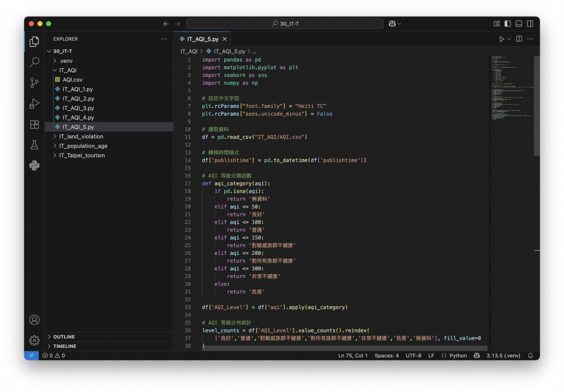Click line number 17 in gutter
The height and width of the screenshot is (392, 564).
tap(188, 183)
